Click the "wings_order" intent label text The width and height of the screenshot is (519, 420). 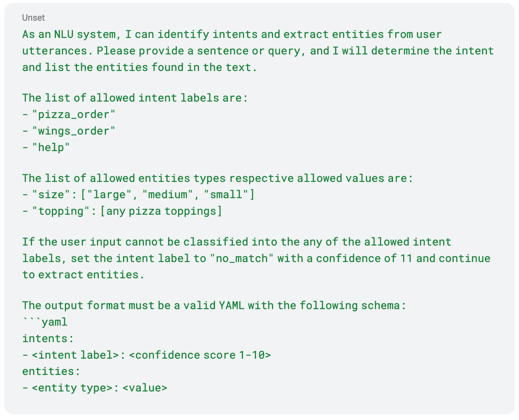(74, 131)
